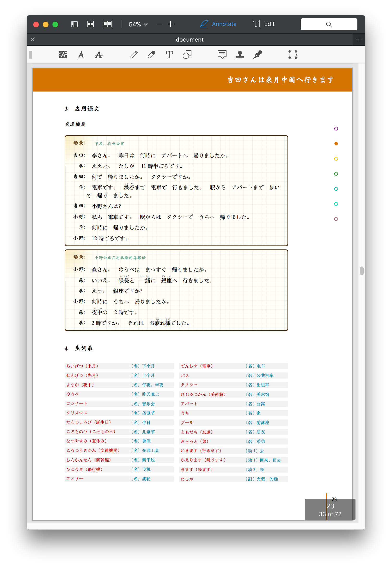Open the stamp tool
This screenshot has height=568, width=392.
240,55
